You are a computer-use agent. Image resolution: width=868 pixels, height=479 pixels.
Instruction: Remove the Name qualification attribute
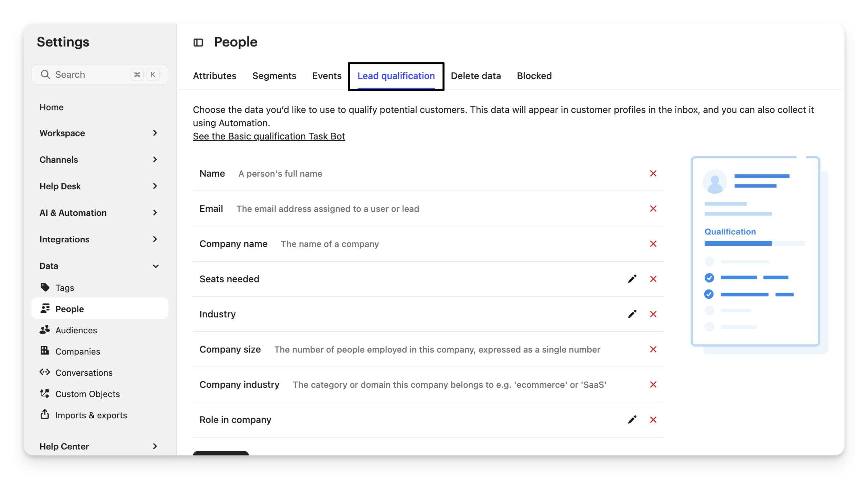point(653,173)
